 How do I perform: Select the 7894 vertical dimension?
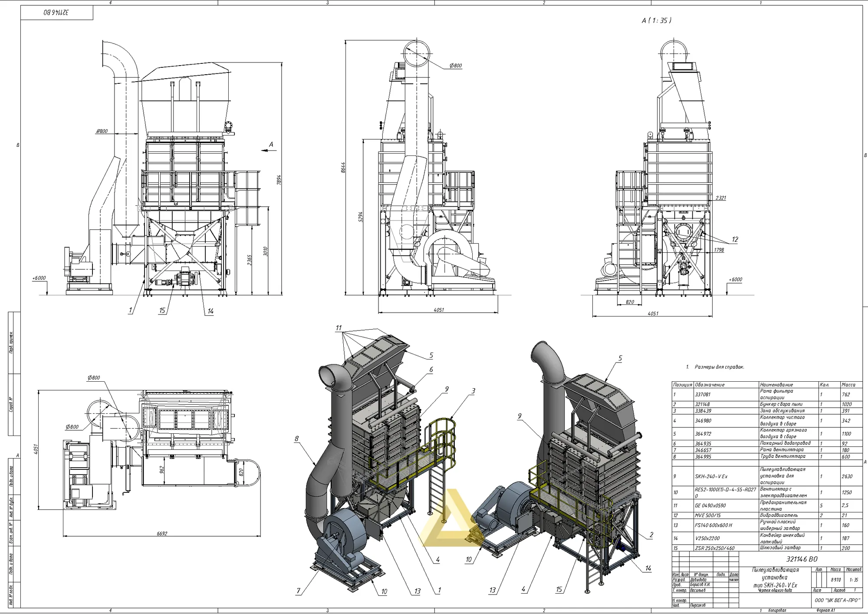(279, 180)
